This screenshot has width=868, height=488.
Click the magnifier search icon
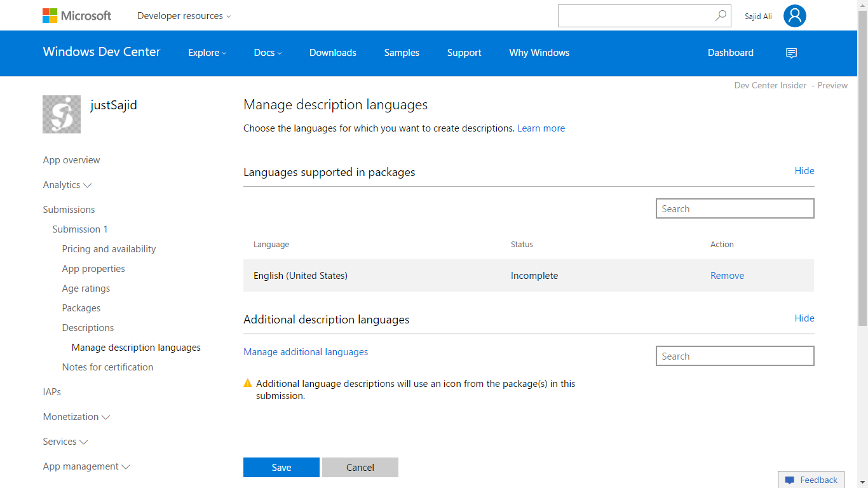coord(721,16)
